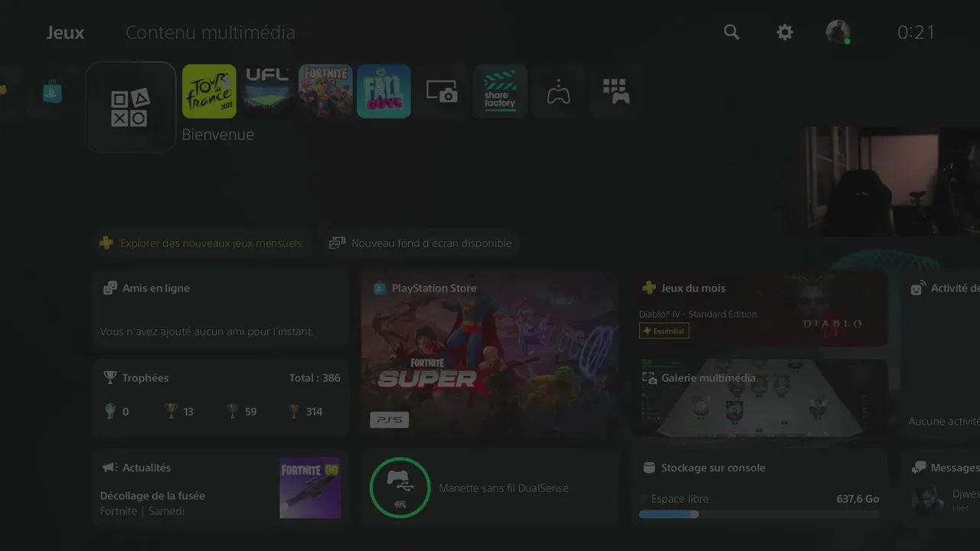
Task: Click the gold trophy icon with 13
Action: click(x=171, y=411)
